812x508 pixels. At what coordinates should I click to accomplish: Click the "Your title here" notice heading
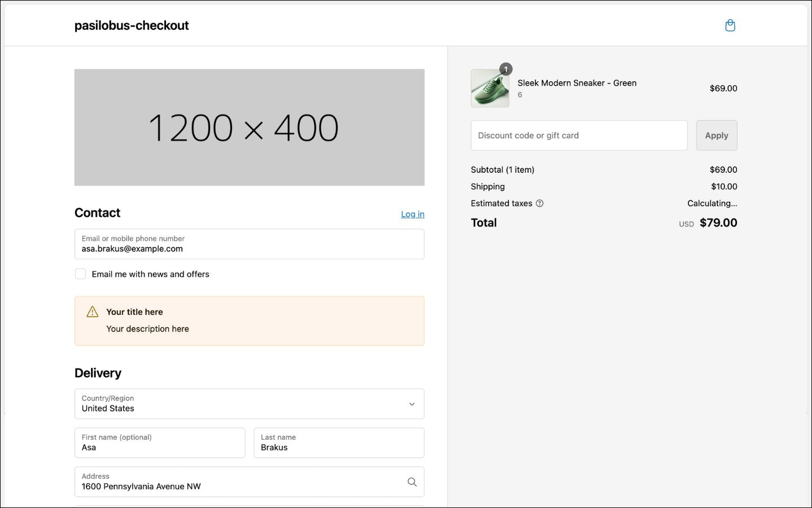click(134, 312)
